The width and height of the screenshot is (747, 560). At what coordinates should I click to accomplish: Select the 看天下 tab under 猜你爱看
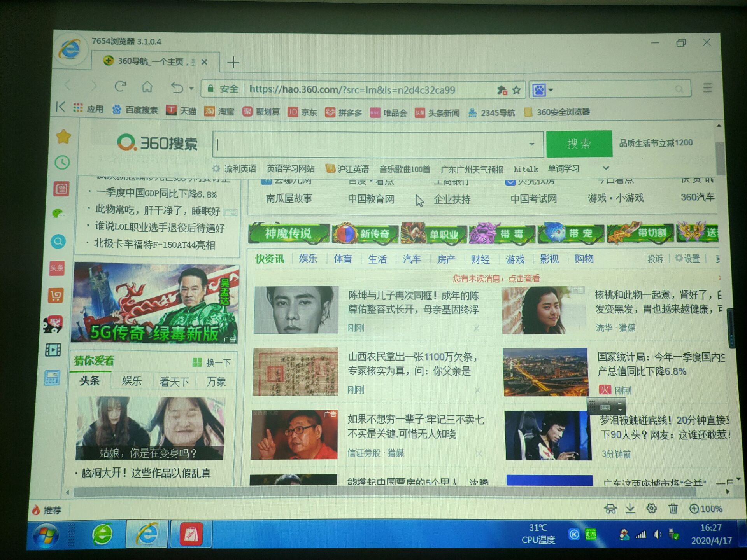click(175, 381)
